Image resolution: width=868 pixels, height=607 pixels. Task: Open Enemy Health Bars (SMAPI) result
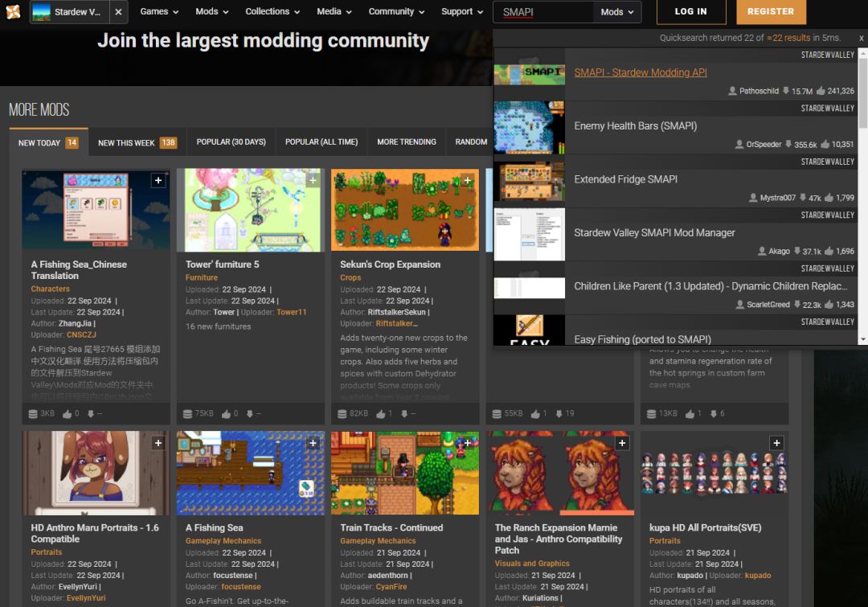(x=635, y=125)
